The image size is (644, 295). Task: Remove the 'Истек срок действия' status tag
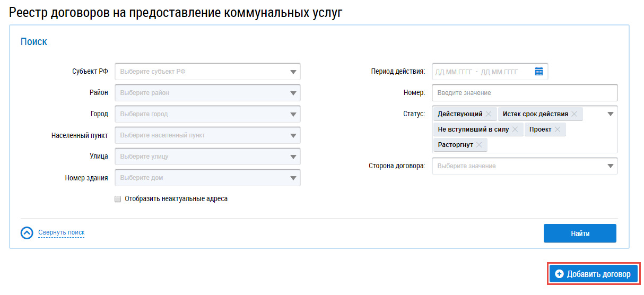tap(574, 114)
